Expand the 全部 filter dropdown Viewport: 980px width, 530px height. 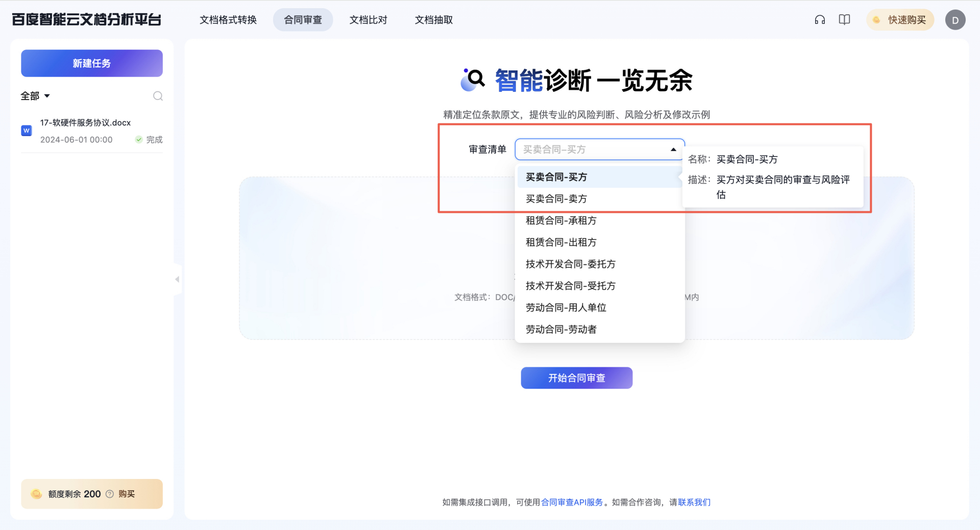35,96
